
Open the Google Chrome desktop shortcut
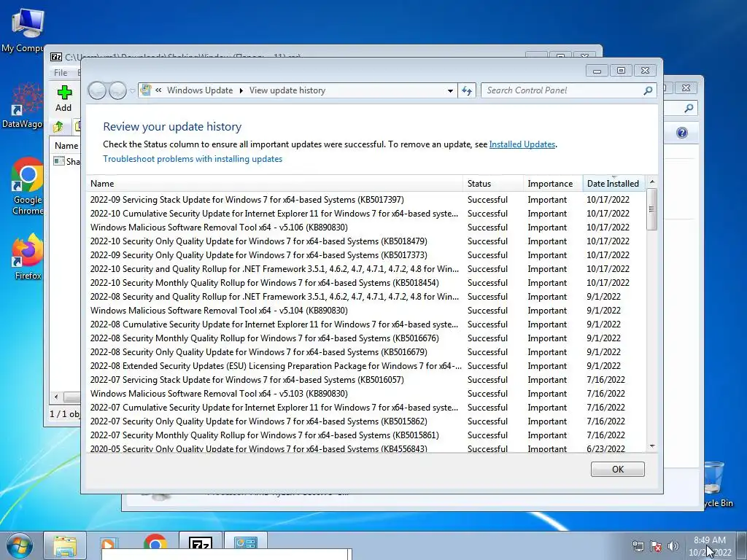[x=27, y=187]
